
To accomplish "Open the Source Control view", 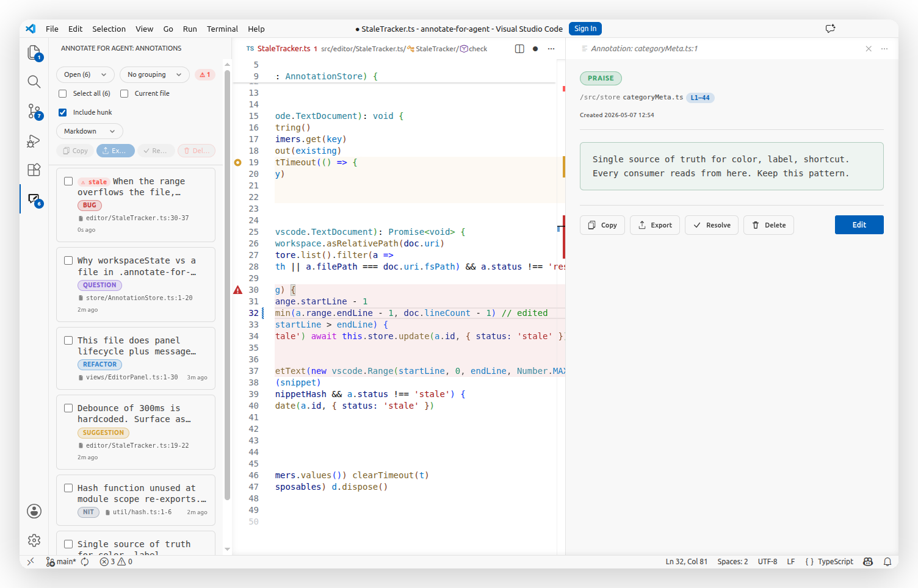I will (34, 111).
